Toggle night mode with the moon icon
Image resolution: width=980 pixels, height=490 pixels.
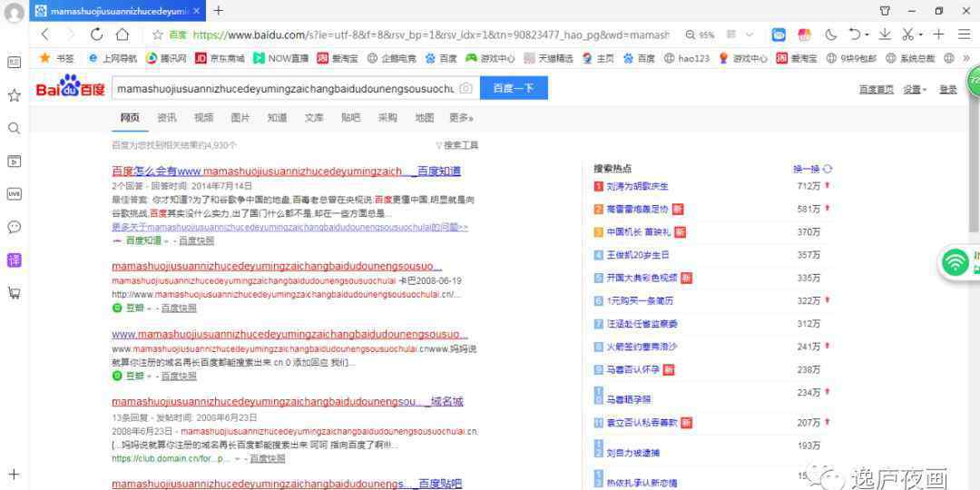830,35
